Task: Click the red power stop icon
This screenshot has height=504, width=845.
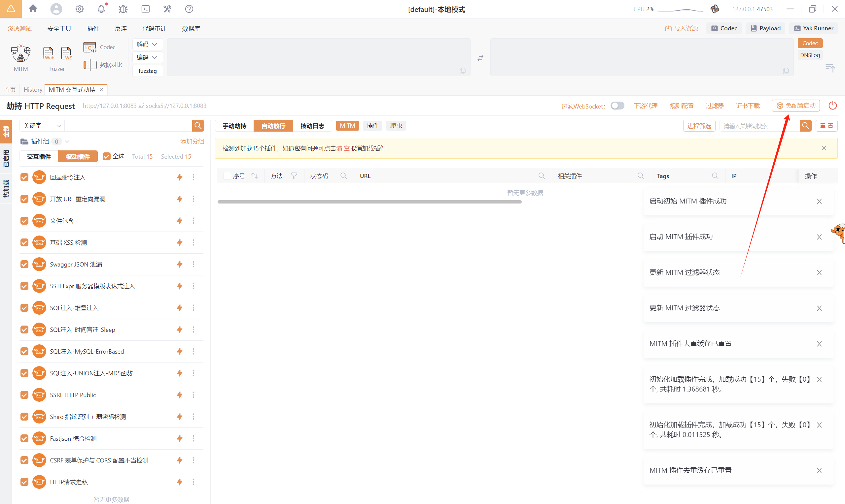Action: point(832,106)
